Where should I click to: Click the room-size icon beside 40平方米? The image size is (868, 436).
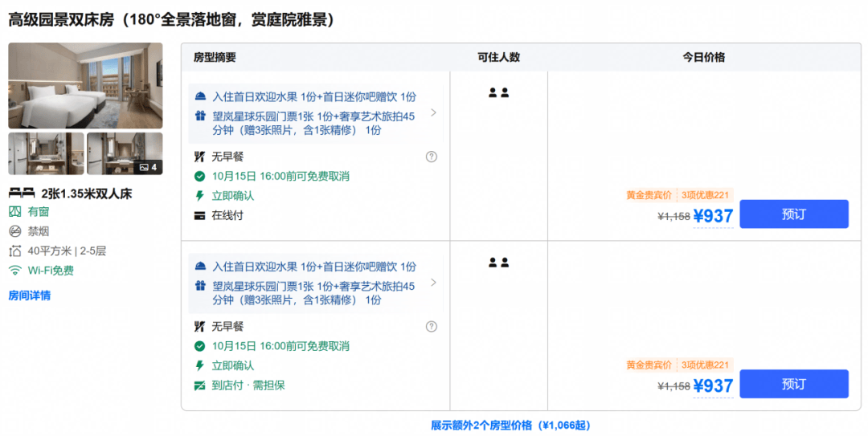[x=15, y=251]
